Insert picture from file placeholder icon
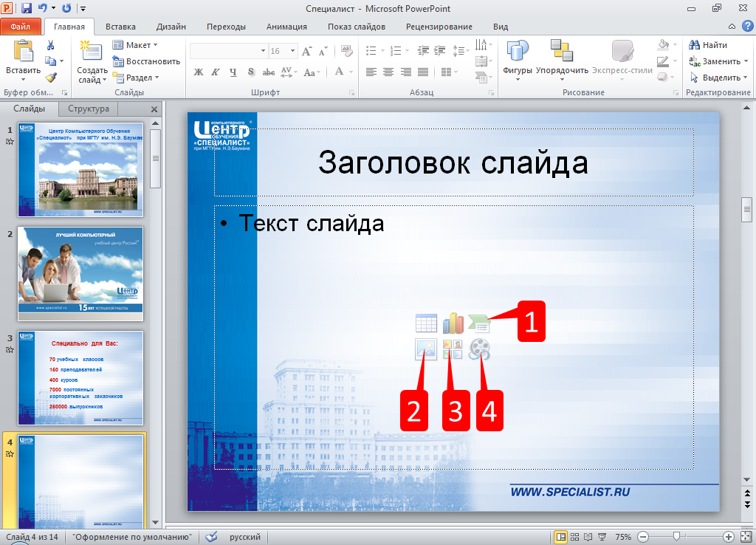This screenshot has height=545, width=756. coord(426,349)
